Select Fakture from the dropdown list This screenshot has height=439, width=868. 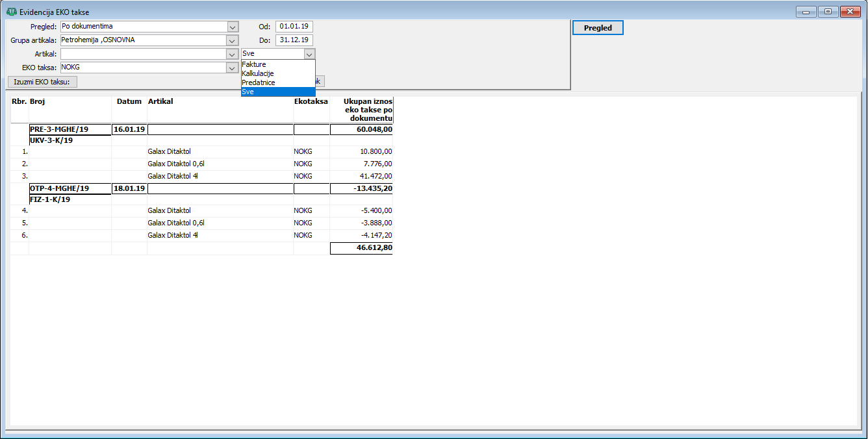[254, 65]
